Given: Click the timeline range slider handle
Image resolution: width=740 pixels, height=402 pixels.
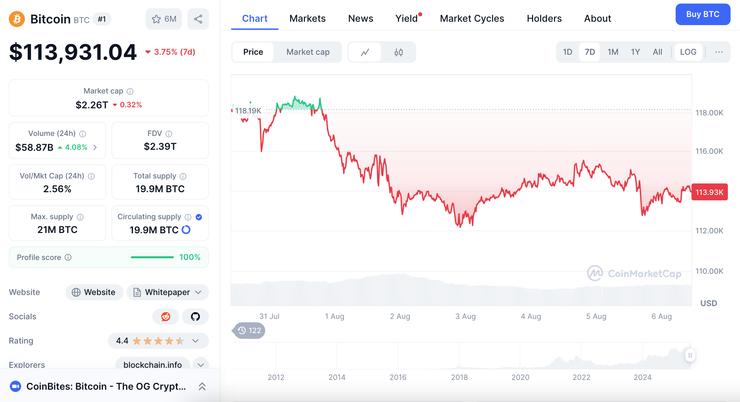Looking at the screenshot, I should [689, 355].
